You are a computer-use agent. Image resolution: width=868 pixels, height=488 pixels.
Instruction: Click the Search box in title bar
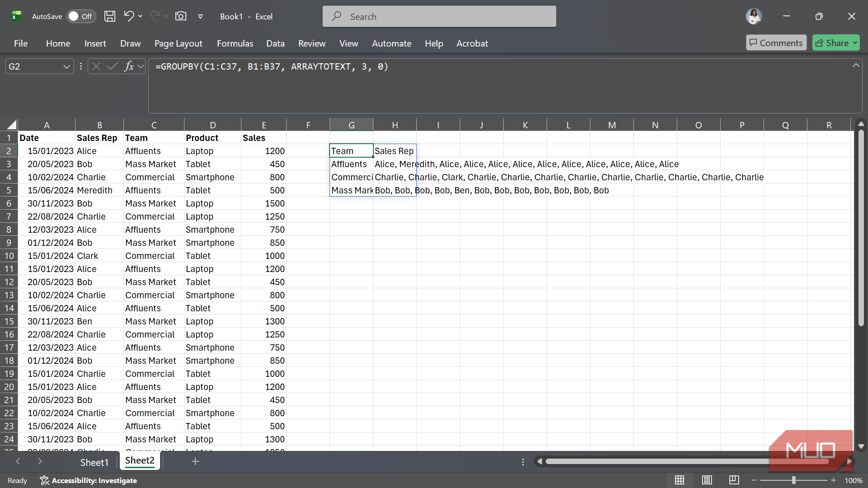(x=439, y=17)
